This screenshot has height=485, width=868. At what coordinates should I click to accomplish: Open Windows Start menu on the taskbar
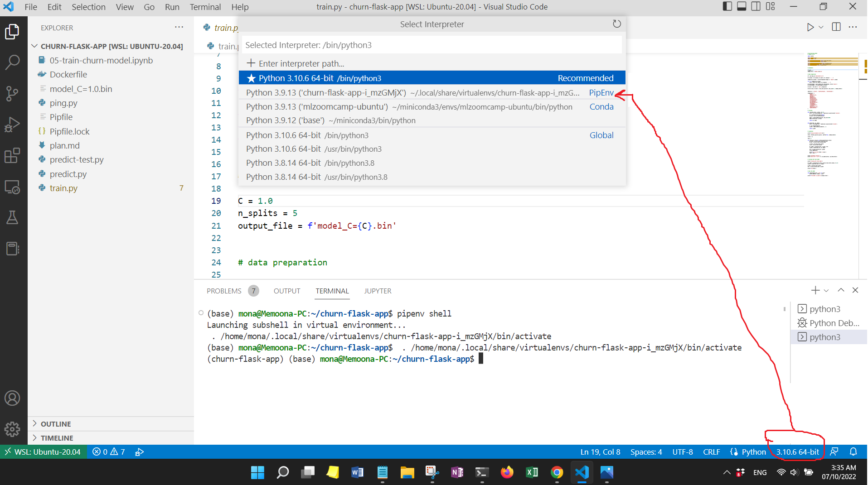coord(257,472)
